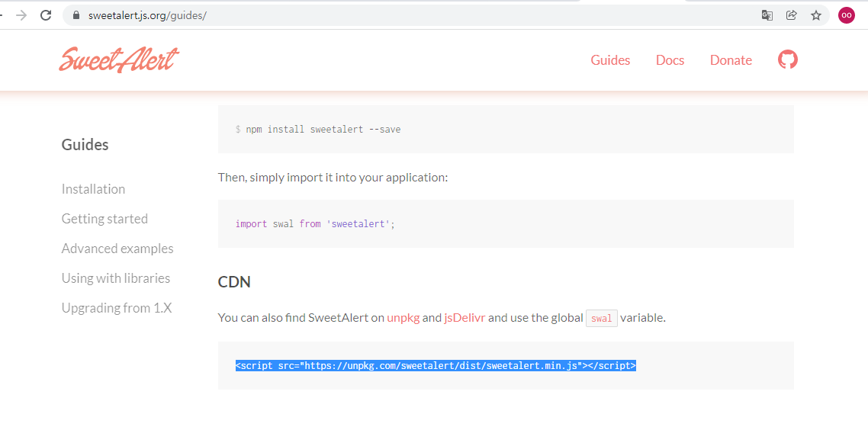Click the forward navigation arrow
Screen dimensions: 868x446
pyautogui.click(x=21, y=15)
